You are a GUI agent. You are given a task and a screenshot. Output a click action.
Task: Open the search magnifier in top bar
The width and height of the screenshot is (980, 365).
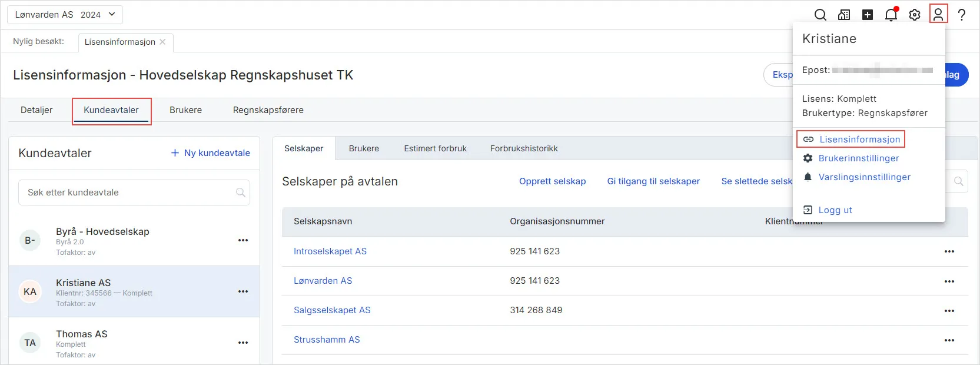pos(820,15)
